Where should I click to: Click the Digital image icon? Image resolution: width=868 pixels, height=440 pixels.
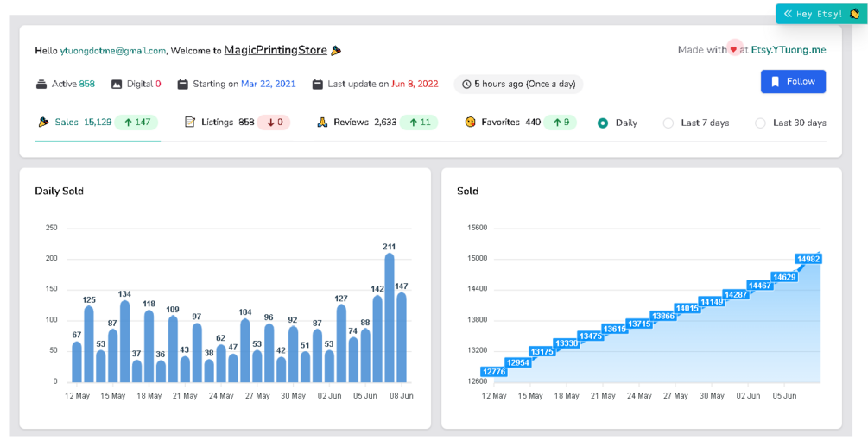tap(117, 85)
